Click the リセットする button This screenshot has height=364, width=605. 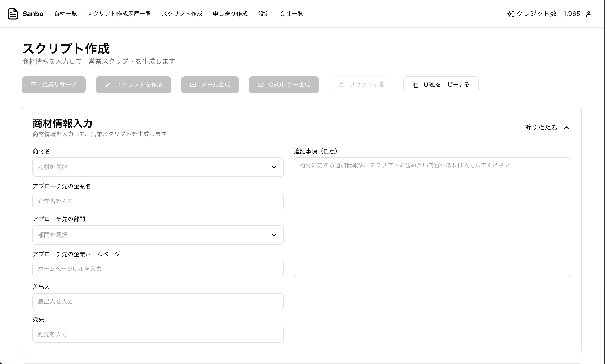click(x=361, y=85)
